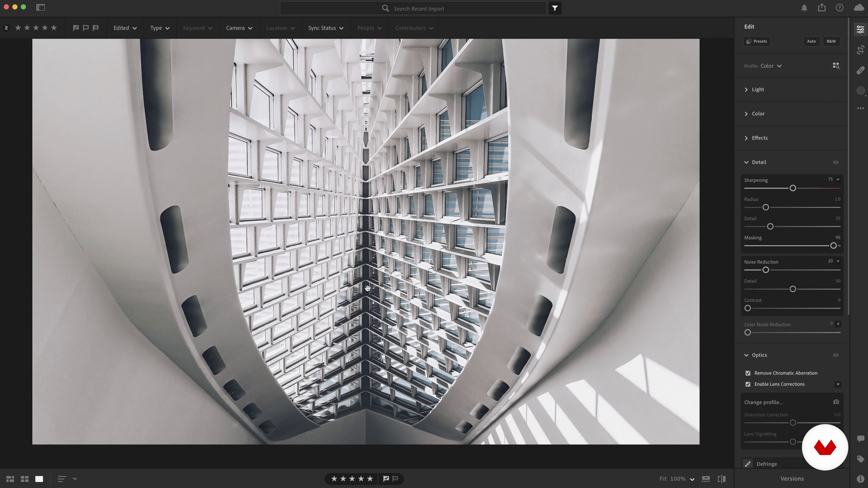Collapse Sharpening options triangle
Screen dimensions: 868x488
pos(838,180)
